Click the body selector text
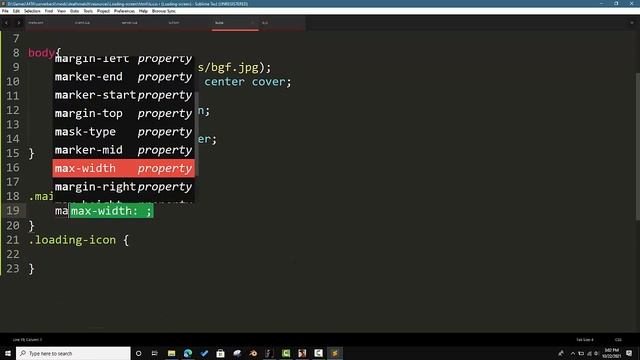This screenshot has width=640, height=360. pyautogui.click(x=41, y=53)
